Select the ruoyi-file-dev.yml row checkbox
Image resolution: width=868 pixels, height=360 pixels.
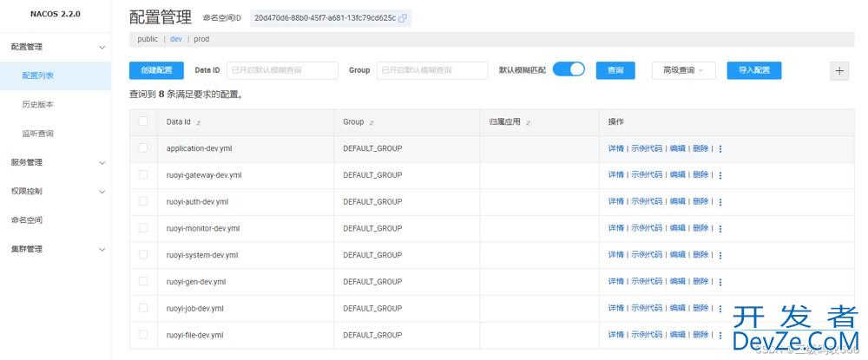coord(143,334)
